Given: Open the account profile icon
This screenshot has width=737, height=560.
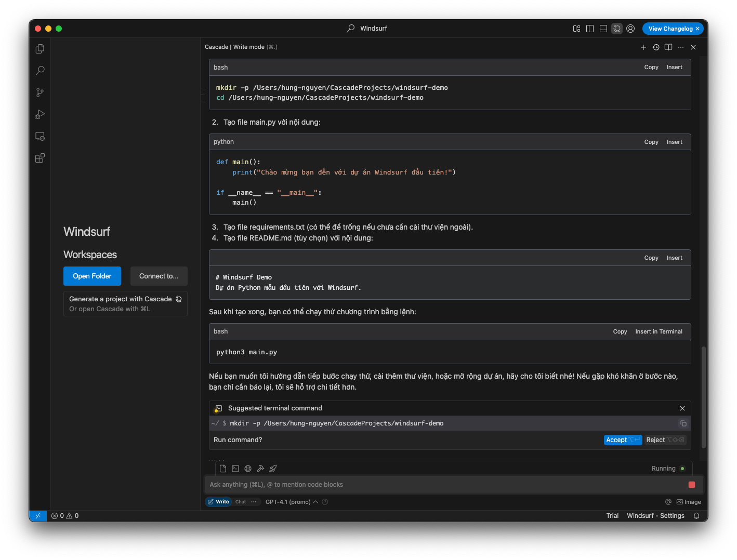Looking at the screenshot, I should (630, 29).
